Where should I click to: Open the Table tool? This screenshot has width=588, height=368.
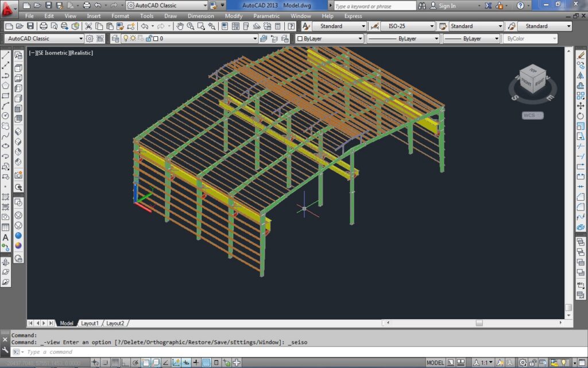[x=5, y=227]
